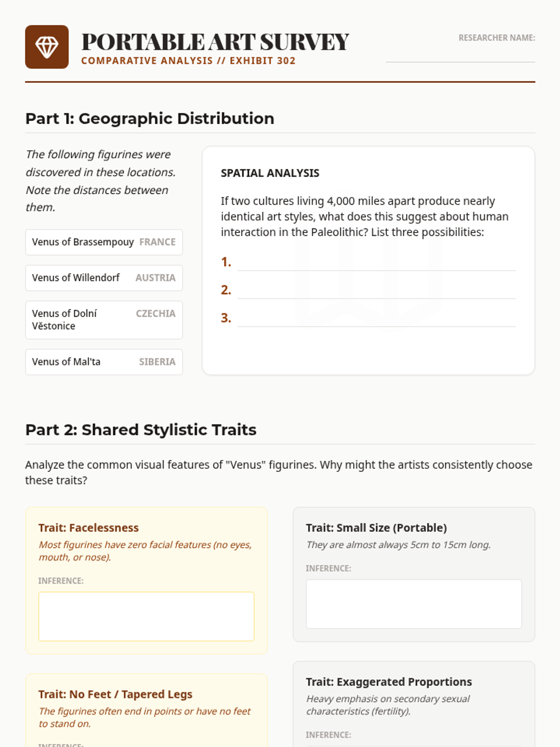Screen dimensions: 560x747
Task: Click the Comparative Analysis Exhibit 302 subtitle
Action: point(189,61)
